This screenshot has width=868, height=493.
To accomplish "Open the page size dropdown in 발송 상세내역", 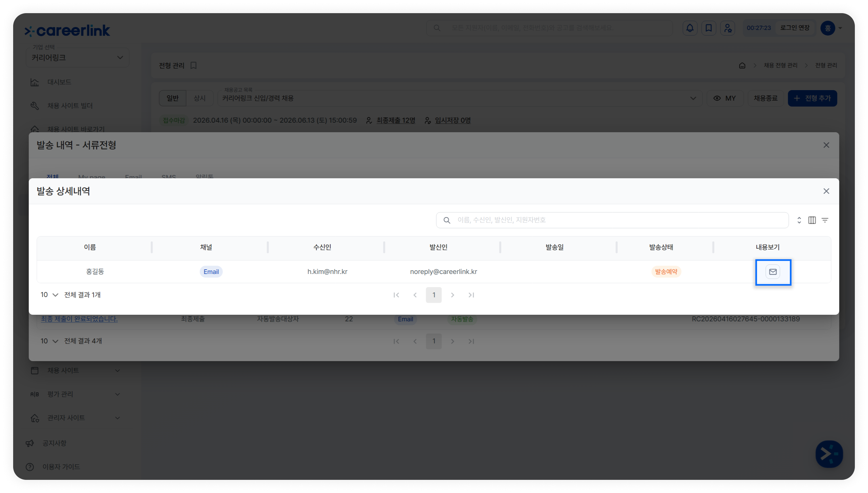I will point(49,295).
